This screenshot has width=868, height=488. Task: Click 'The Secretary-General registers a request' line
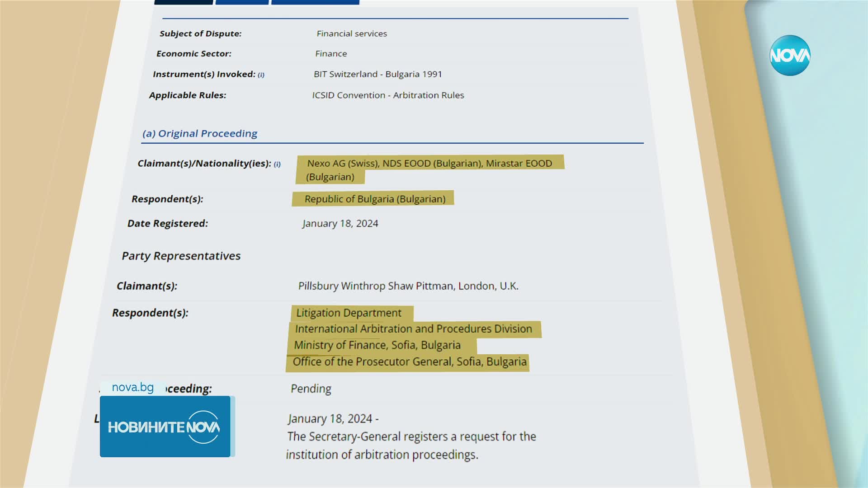click(x=411, y=436)
